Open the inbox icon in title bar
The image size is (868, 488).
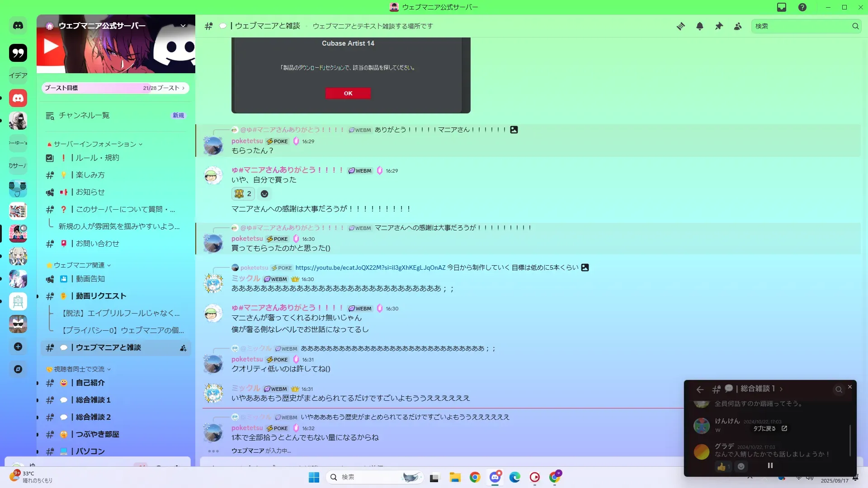782,7
